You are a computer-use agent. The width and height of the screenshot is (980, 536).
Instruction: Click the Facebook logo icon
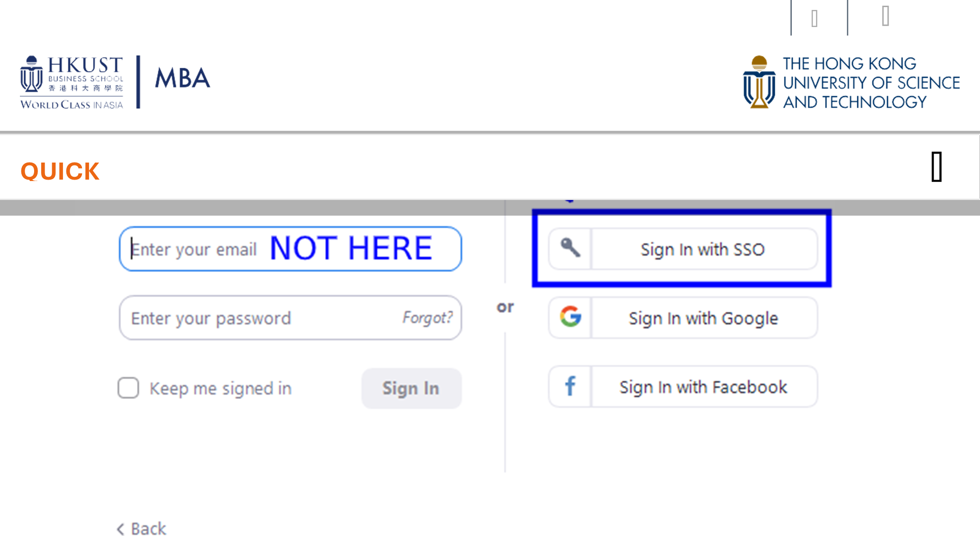570,386
